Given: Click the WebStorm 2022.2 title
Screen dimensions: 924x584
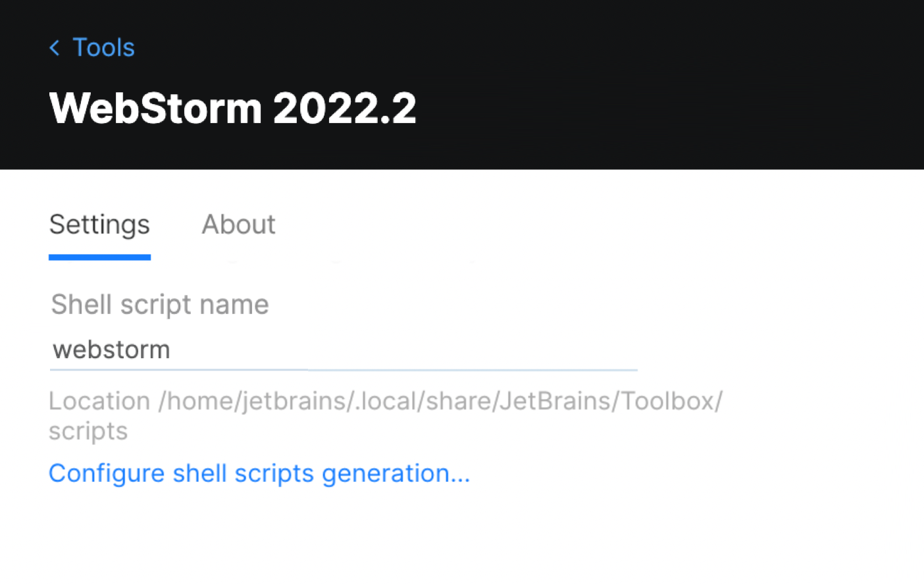Looking at the screenshot, I should point(232,107).
